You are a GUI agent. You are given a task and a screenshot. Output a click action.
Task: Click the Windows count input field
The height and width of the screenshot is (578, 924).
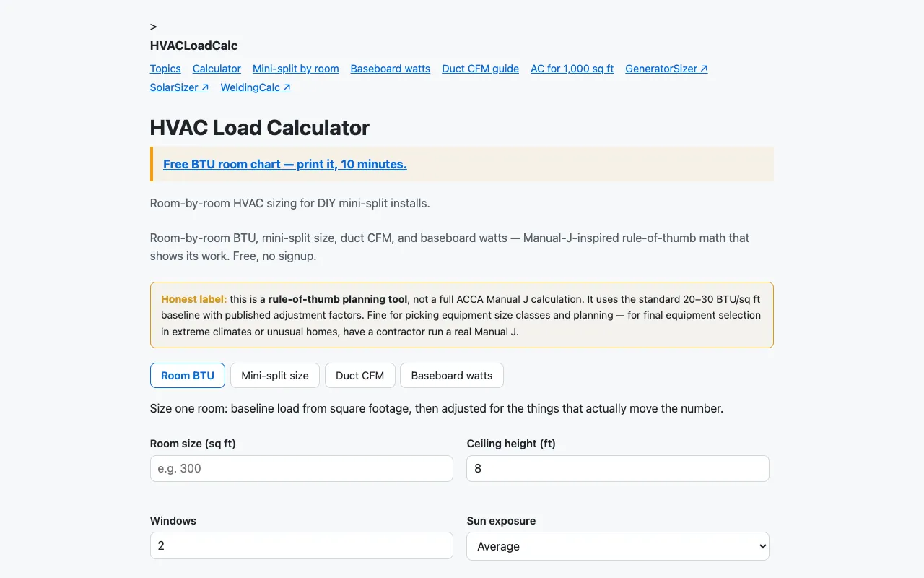(302, 545)
